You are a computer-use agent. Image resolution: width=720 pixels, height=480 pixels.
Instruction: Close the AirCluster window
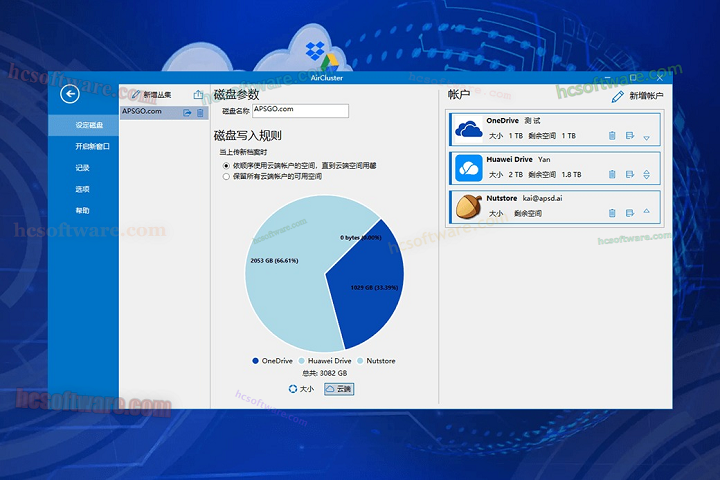659,78
